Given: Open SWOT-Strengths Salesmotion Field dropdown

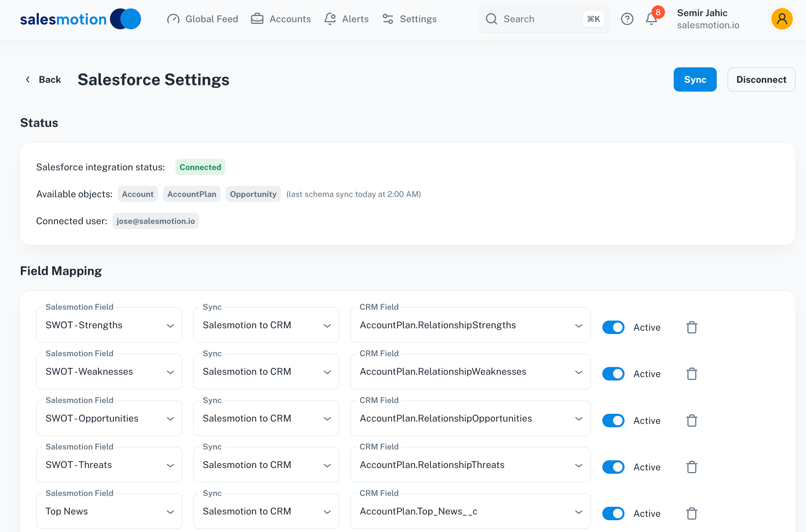Looking at the screenshot, I should click(109, 325).
